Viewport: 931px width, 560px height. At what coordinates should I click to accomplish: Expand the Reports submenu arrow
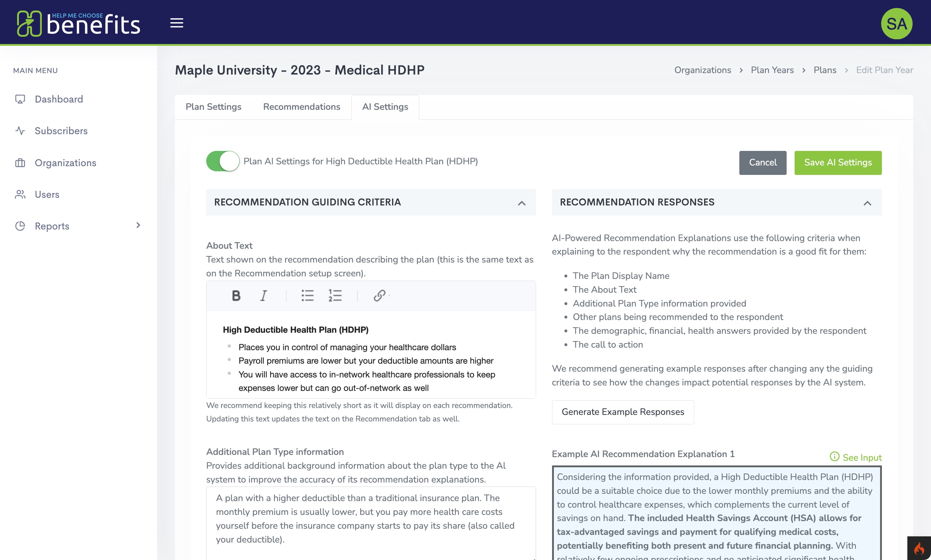[138, 225]
